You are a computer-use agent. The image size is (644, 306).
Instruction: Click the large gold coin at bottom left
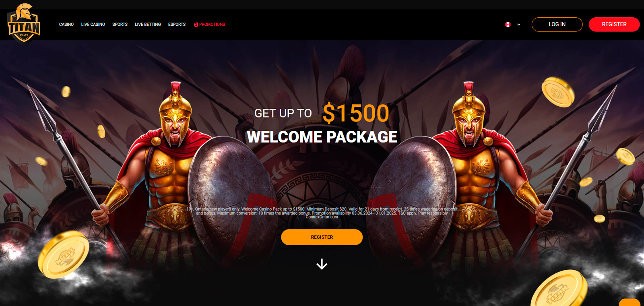[63, 254]
